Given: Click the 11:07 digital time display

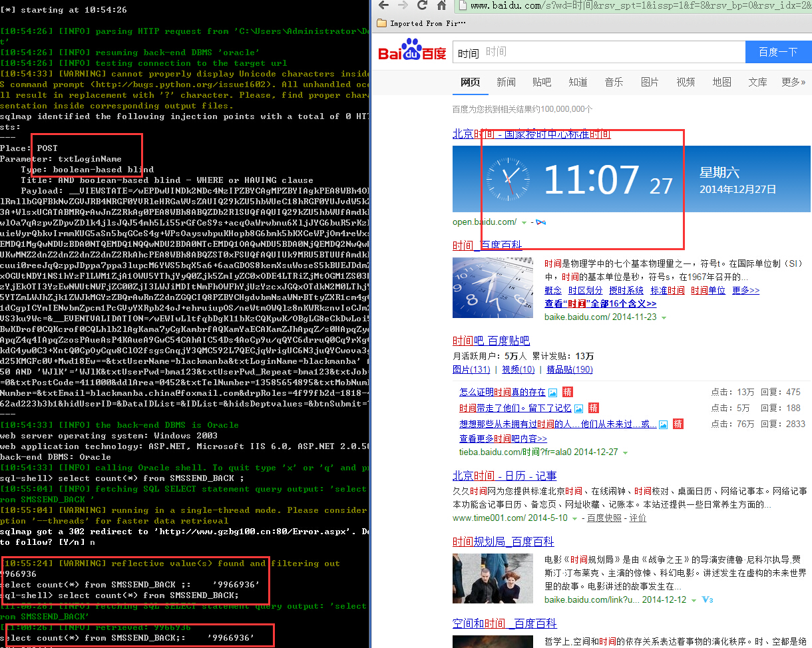Looking at the screenshot, I should click(x=591, y=180).
